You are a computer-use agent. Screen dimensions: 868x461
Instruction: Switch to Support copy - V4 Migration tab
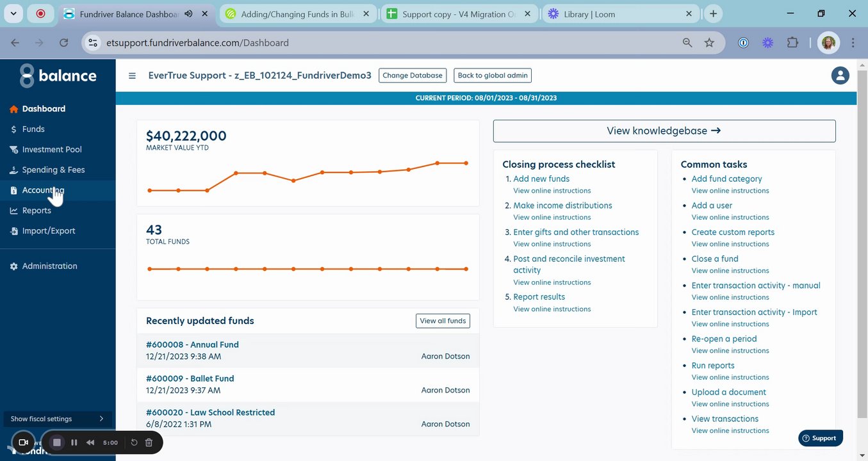click(x=459, y=14)
